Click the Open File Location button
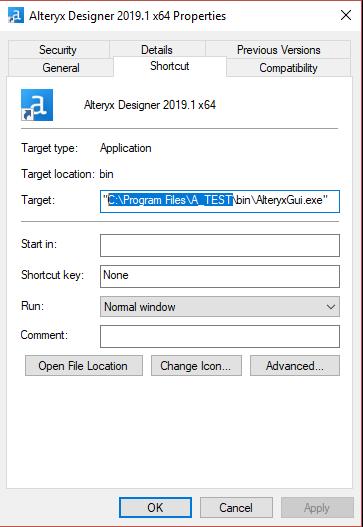This screenshot has height=527, width=363. coord(84,365)
